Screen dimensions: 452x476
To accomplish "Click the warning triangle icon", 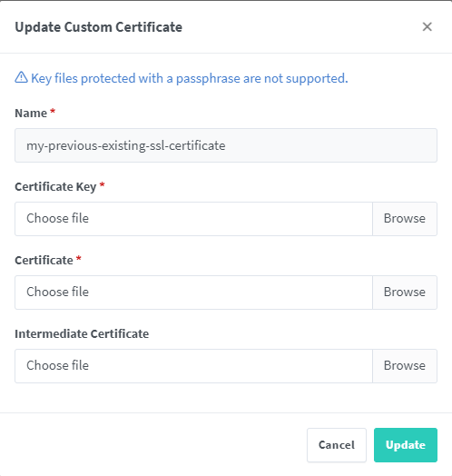I will [21, 77].
